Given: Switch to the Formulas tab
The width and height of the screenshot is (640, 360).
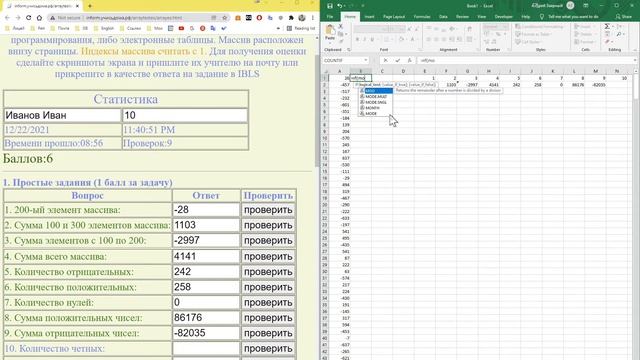Looking at the screenshot, I should click(x=422, y=17).
